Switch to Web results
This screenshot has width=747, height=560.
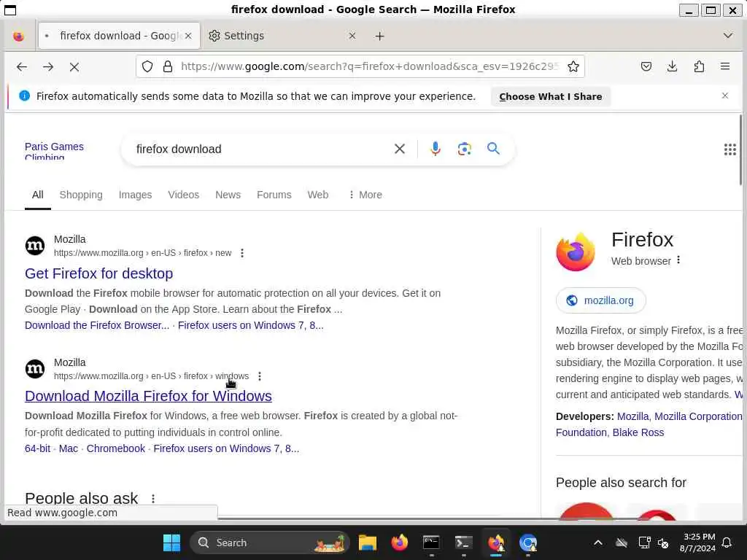click(318, 195)
